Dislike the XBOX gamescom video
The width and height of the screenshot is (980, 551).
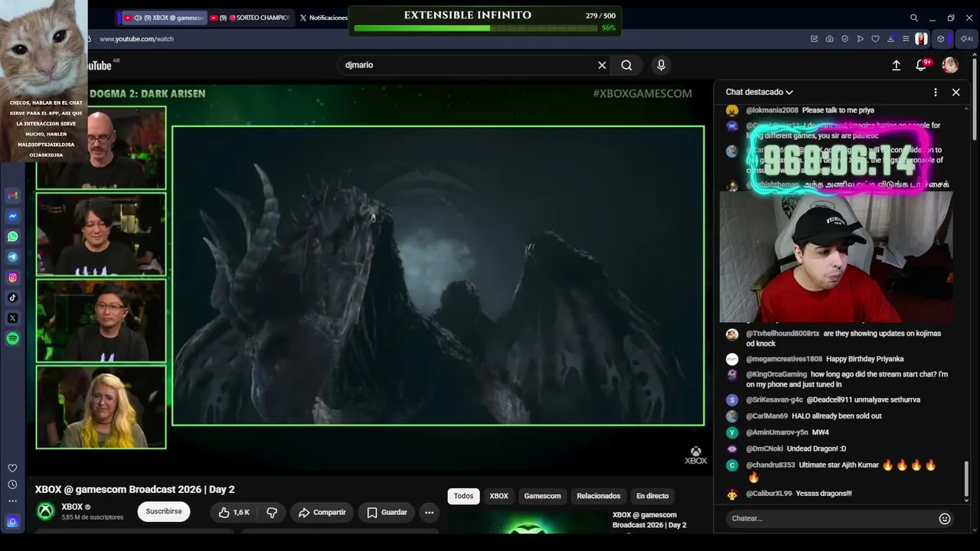pos(272,512)
